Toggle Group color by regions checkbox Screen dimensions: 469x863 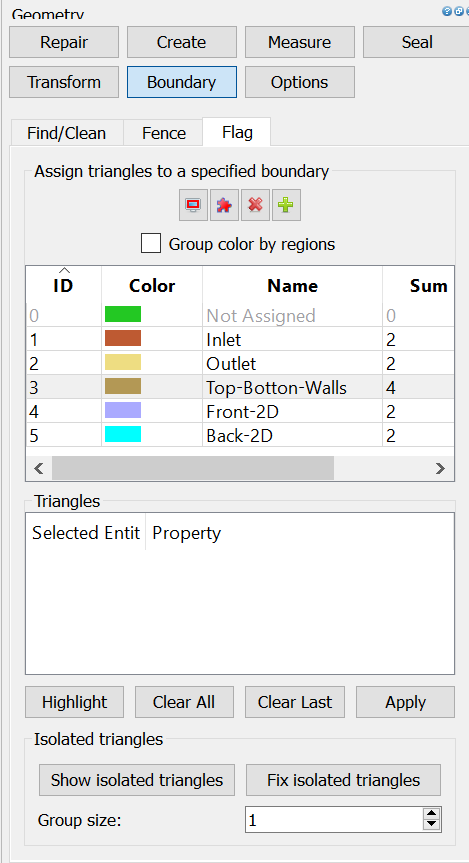coord(151,243)
